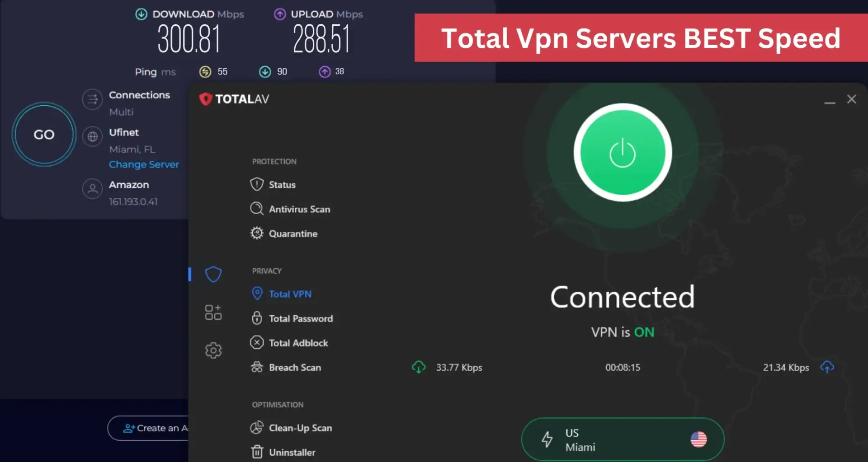The image size is (868, 462).
Task: Click the GO speed test button
Action: [x=44, y=135]
